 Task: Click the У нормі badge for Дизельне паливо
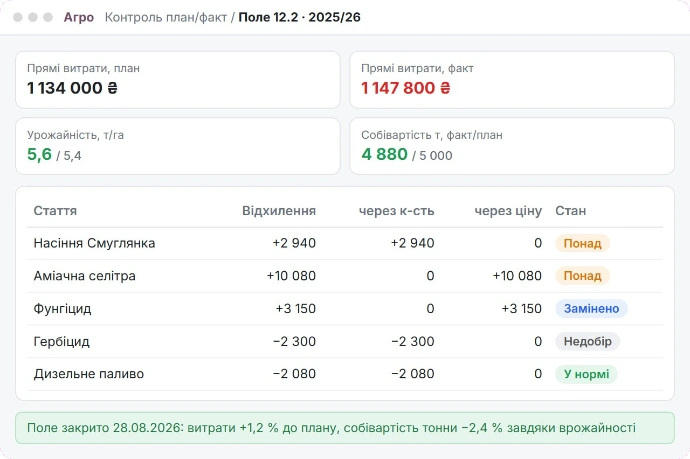point(587,374)
